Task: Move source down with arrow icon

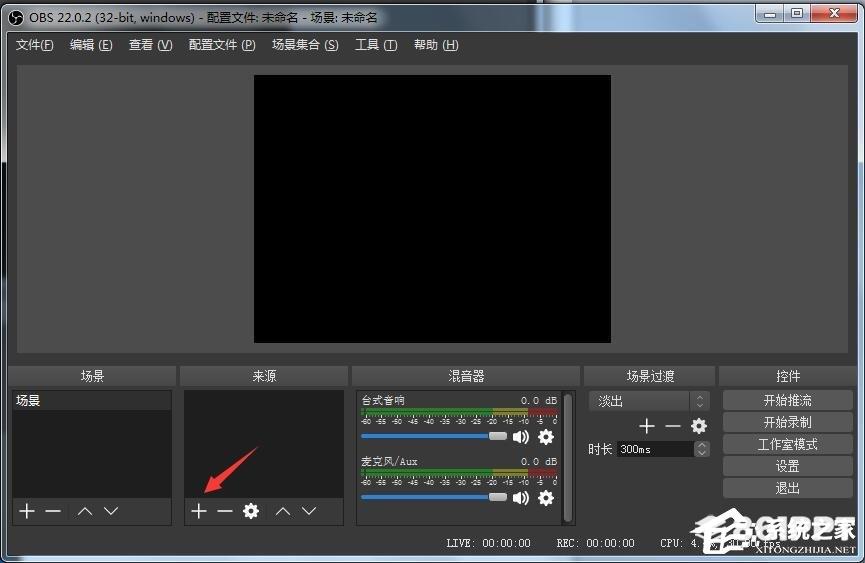Action: pyautogui.click(x=309, y=511)
